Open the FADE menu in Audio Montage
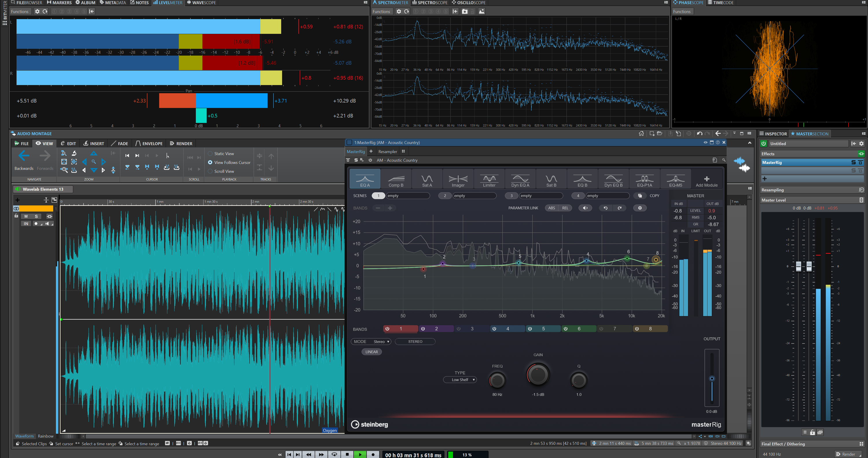 click(x=120, y=143)
